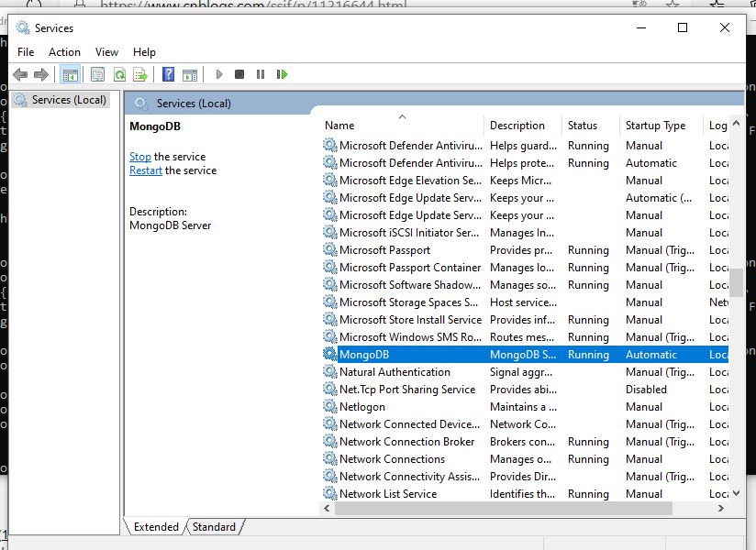Screen dimensions: 756x550
Task: Open the View menu
Action: click(106, 52)
